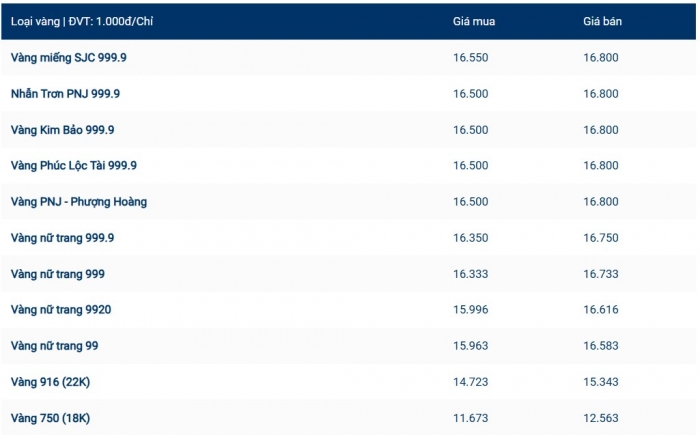
Task: Select the 'Vàng nữ trang 999.9' row
Action: (63, 238)
